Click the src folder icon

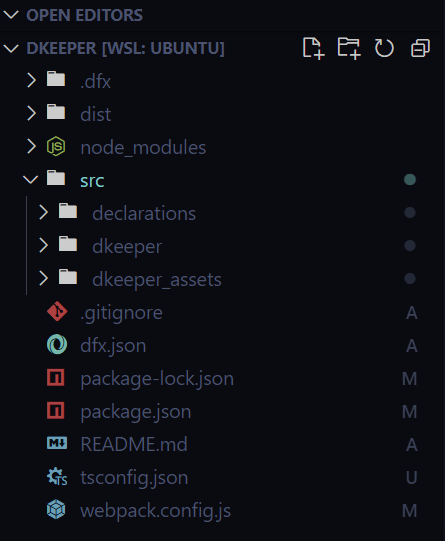(56, 178)
